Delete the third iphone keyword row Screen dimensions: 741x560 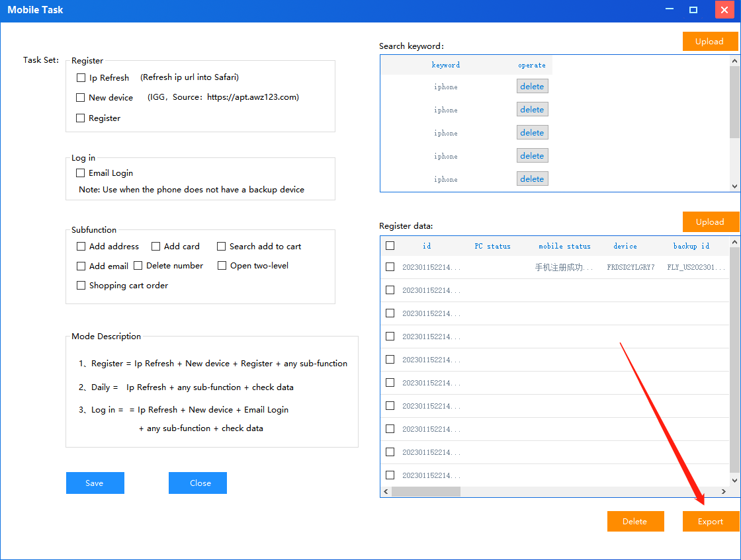click(x=532, y=133)
